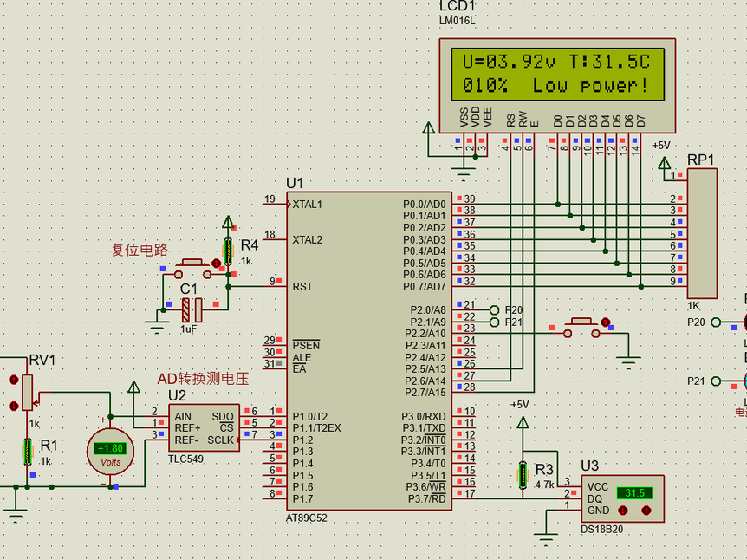Click the 'R4' resistor reference label
Image resolution: width=747 pixels, height=560 pixels.
pyautogui.click(x=250, y=245)
